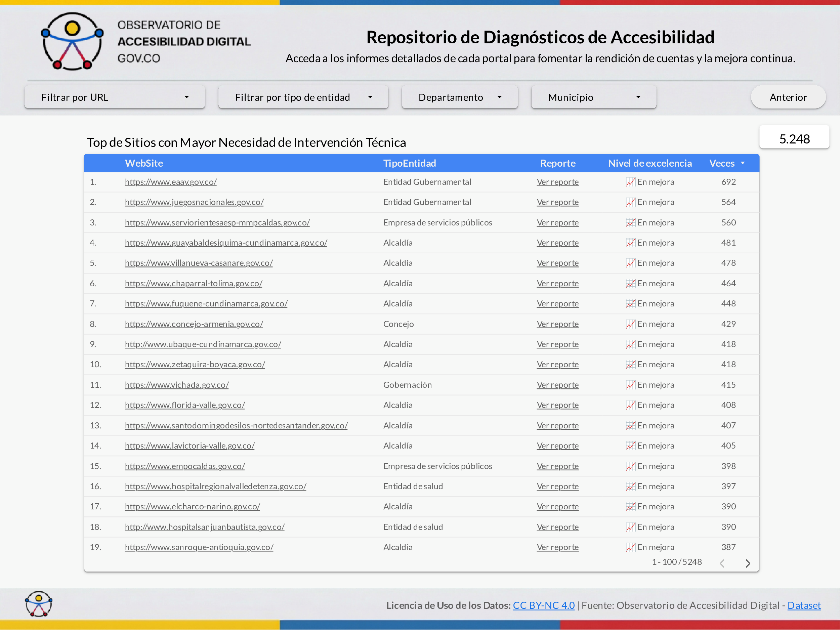
Task: Click the 564 Veces value in row 2
Action: pyautogui.click(x=728, y=202)
